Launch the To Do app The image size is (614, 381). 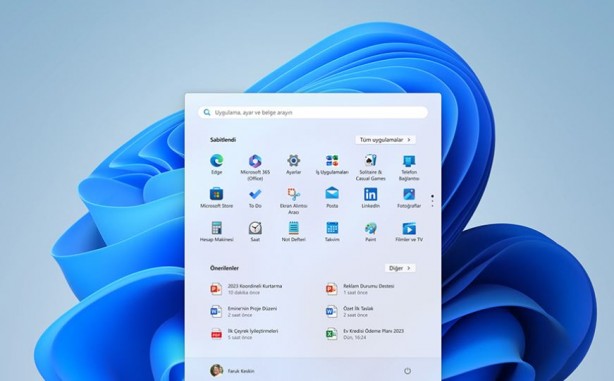tap(255, 194)
